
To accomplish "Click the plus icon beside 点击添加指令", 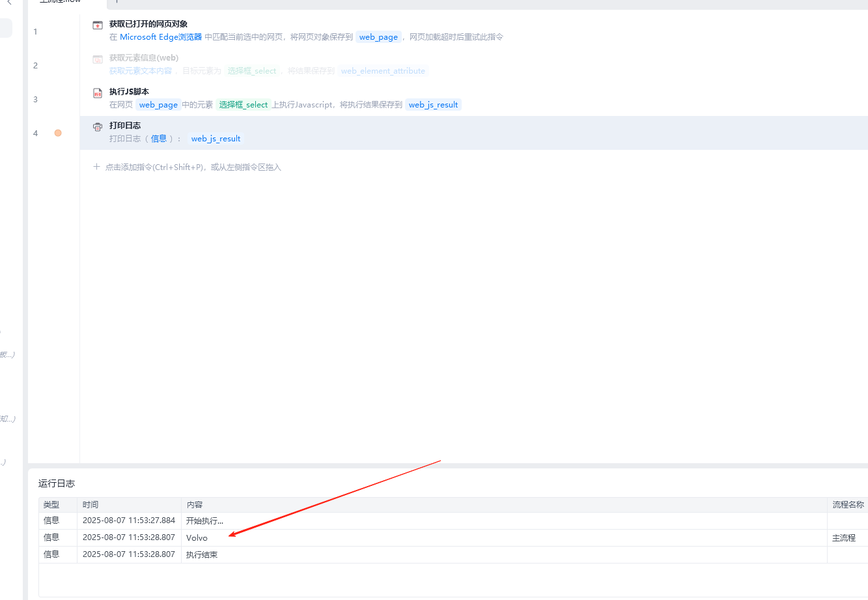I will (96, 167).
